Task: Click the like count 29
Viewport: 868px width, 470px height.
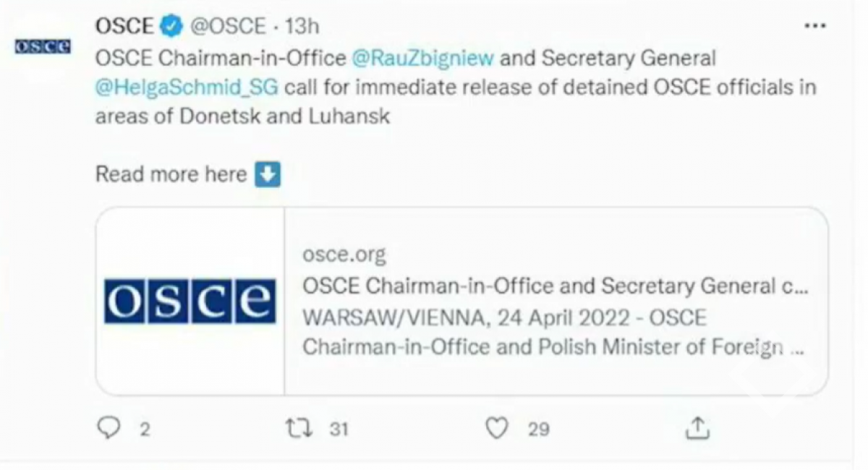Action: click(538, 430)
